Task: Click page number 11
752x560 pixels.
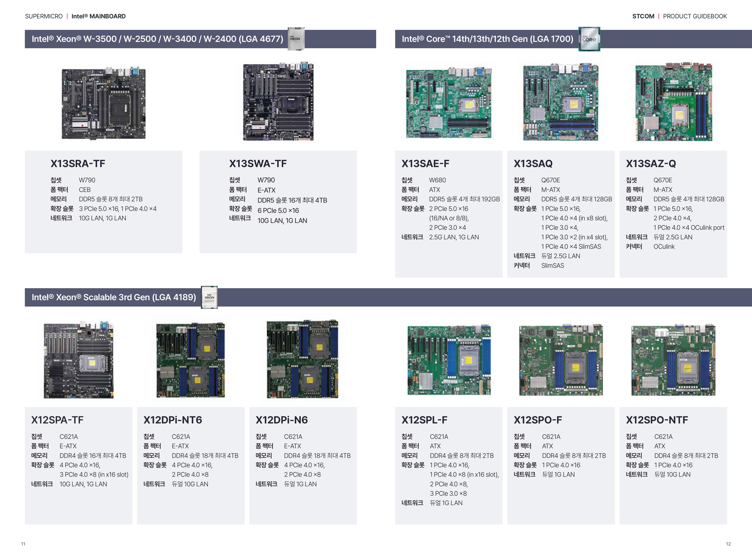Action: click(x=23, y=544)
